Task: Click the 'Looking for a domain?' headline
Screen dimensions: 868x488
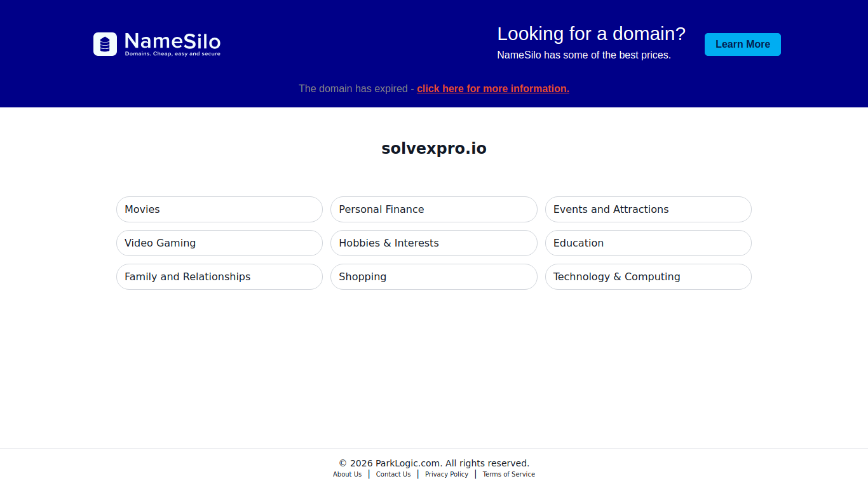Action: pos(591,34)
